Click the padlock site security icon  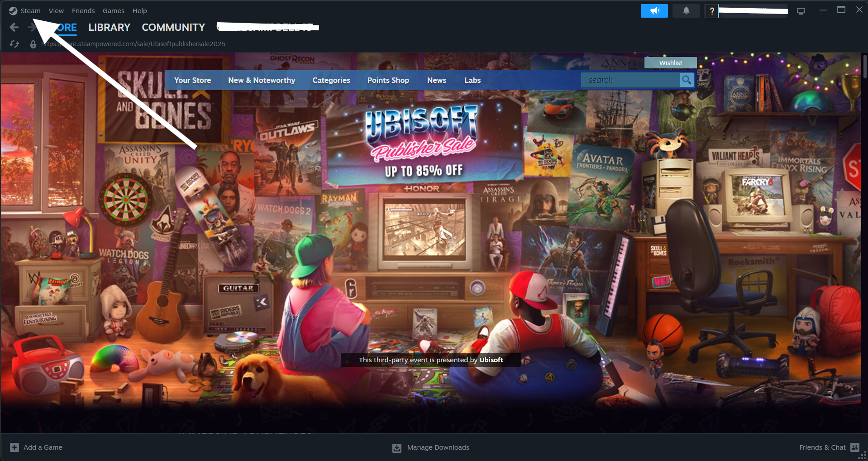point(33,44)
